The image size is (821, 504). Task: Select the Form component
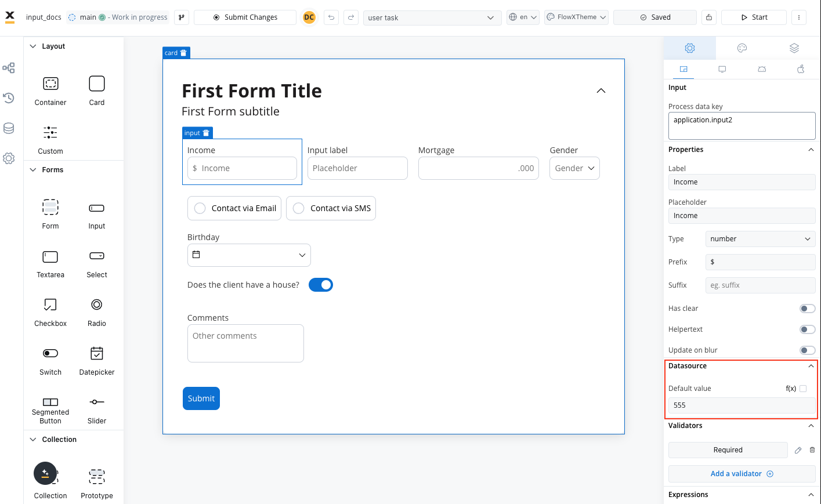point(50,215)
